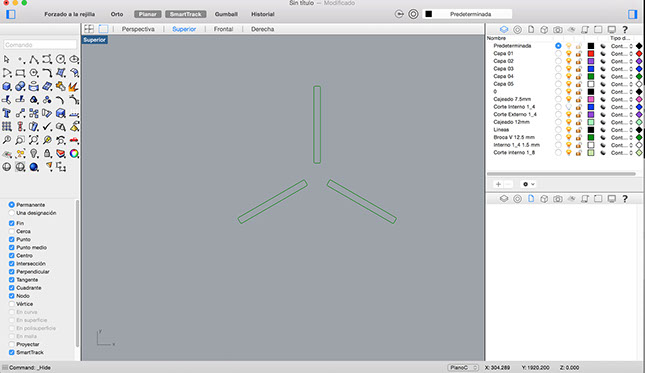Open the PlanoC dropdown in status bar

click(x=463, y=368)
